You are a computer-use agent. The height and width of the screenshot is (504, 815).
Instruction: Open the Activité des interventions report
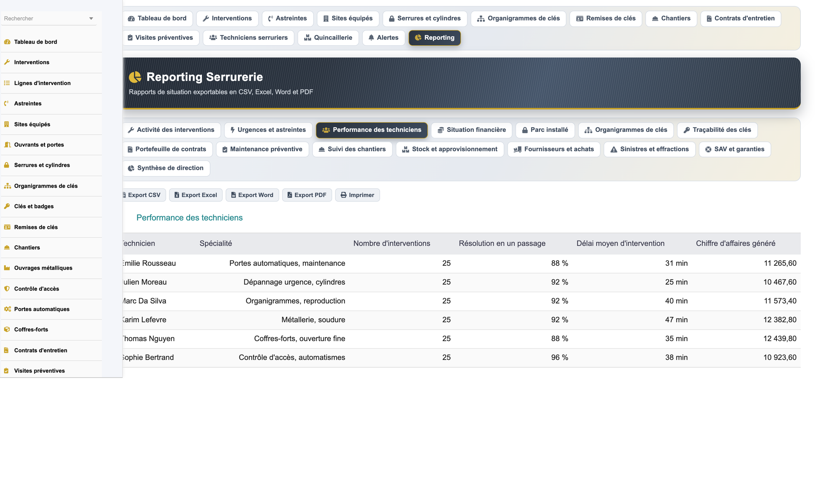point(171,130)
